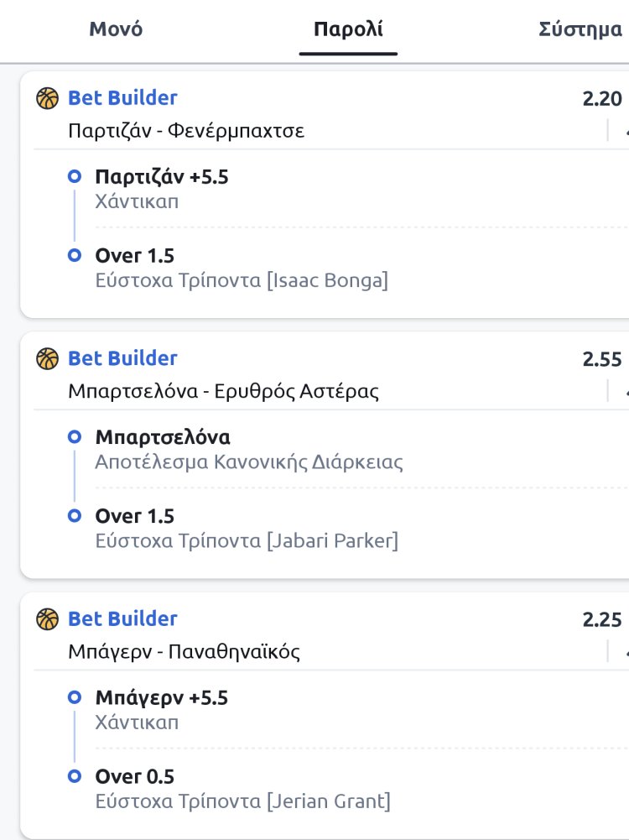Viewport: 629px width, 840px height.
Task: Click basketball icon beside Παρτιζάν - Φενέρμπαχτσε Bet Builder
Action: point(47,99)
